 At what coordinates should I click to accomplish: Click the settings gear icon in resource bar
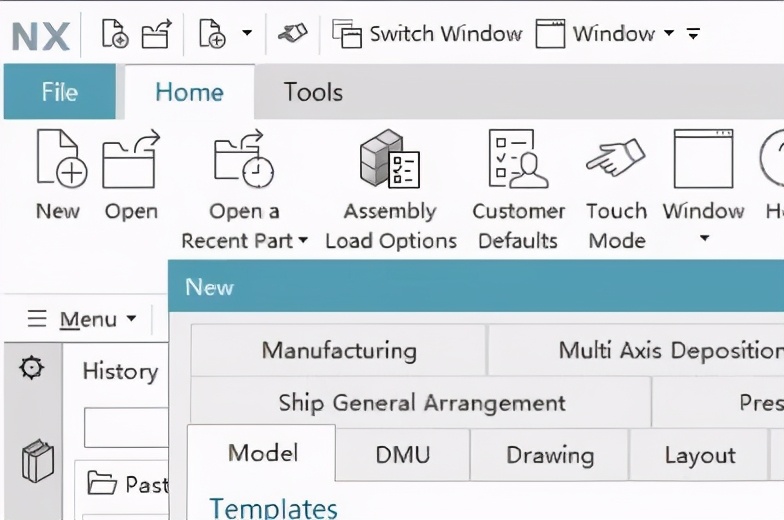click(32, 368)
